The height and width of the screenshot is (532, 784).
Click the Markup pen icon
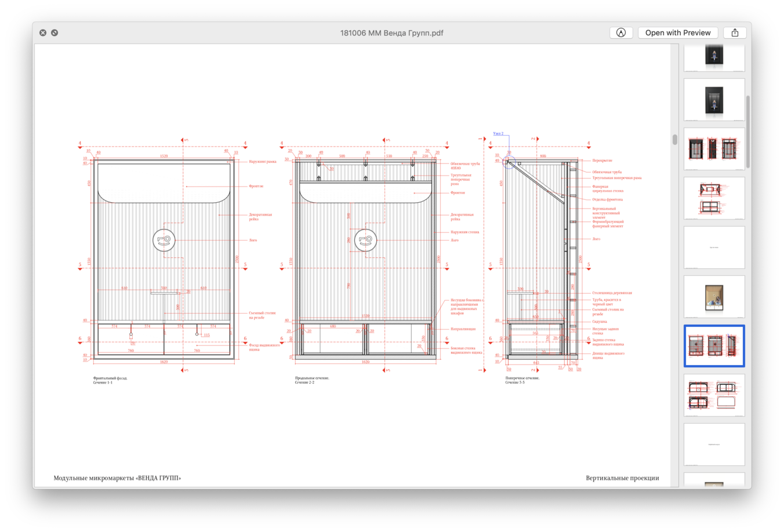click(620, 33)
